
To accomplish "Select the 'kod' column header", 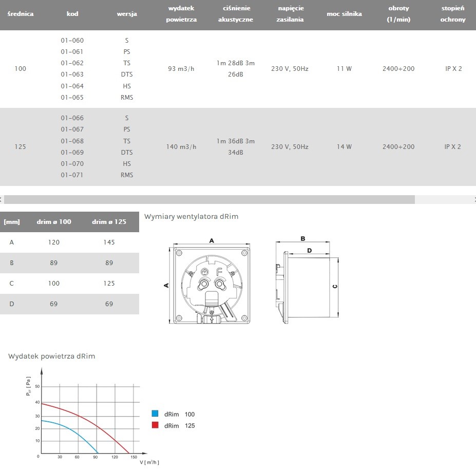I will tap(72, 14).
